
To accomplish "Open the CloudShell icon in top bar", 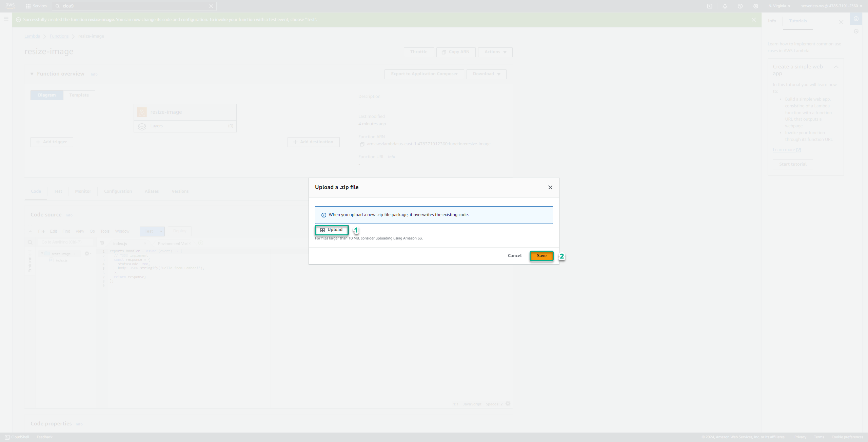I will 710,6.
